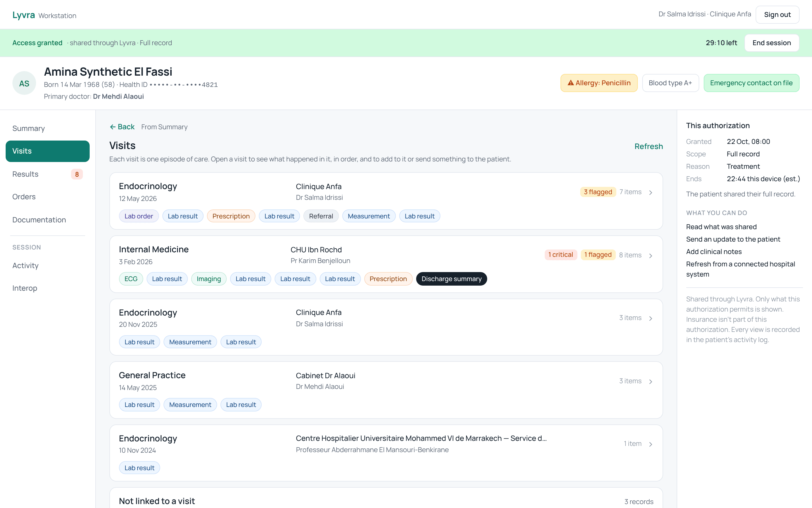Screen dimensions: 812x508
Task: Click the Referral tag in the first visit
Action: (x=321, y=216)
